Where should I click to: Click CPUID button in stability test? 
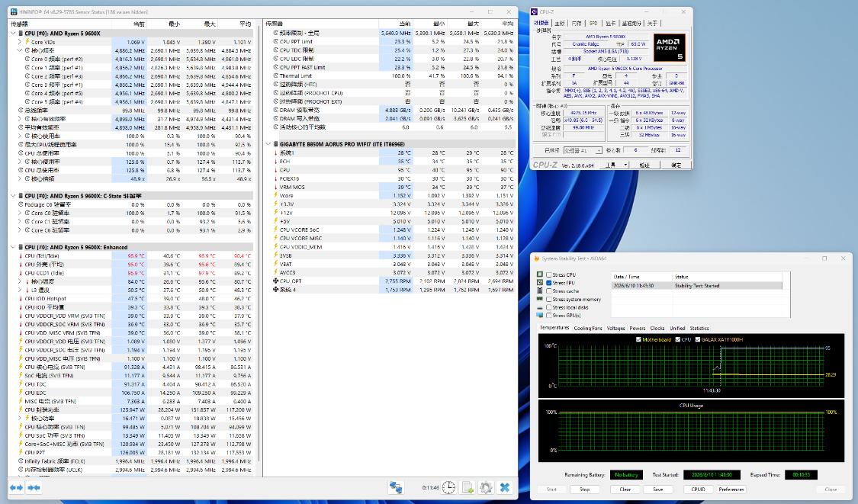point(698,490)
